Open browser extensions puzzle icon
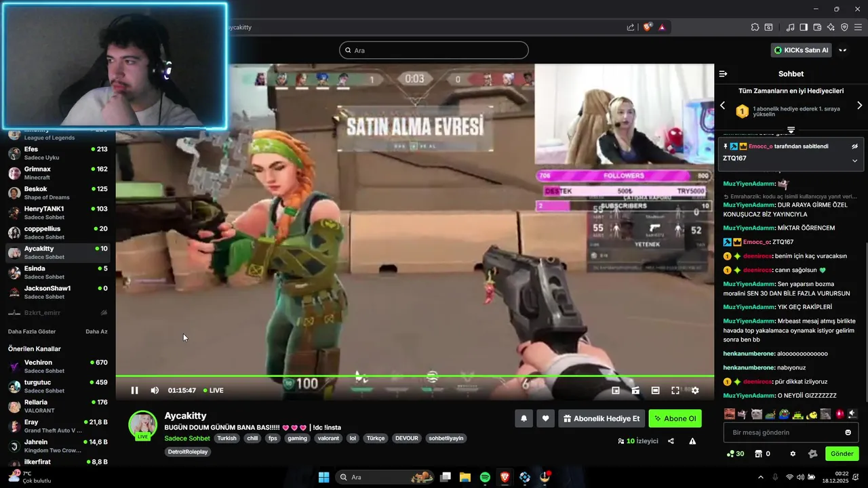This screenshot has height=488, width=868. coord(755,27)
